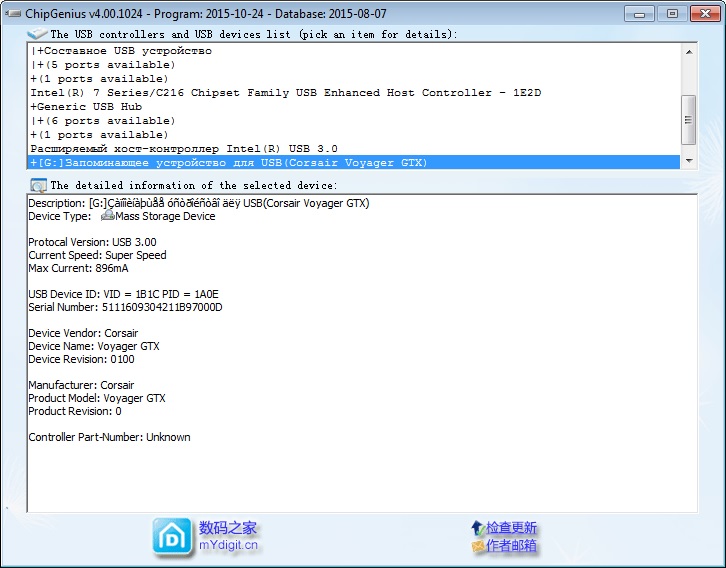726x568 pixels.
Task: Click the USB drive icon beside devices list heading
Action: (37, 33)
